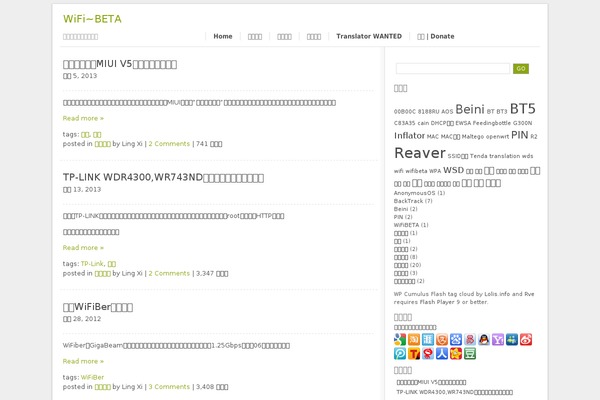This screenshot has width=600, height=400.
Task: Read more of the MIUI V5 post
Action: [x=83, y=118]
